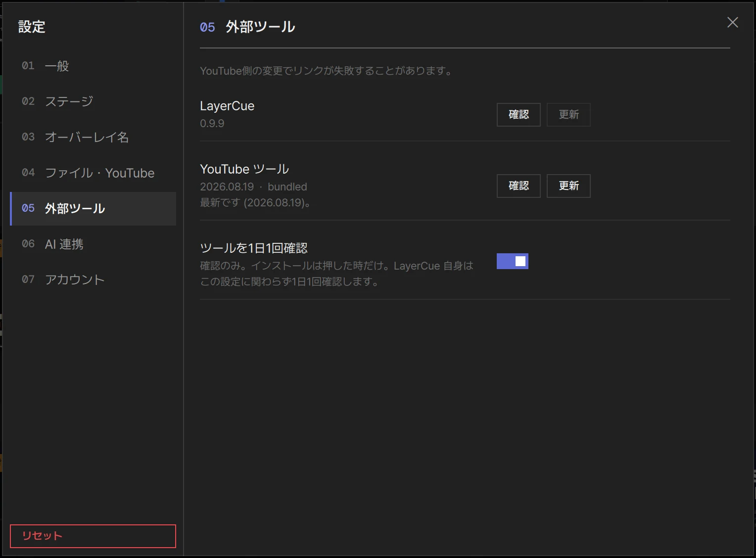Click the LayerCue version 0.9.9 text
756x558 pixels.
[x=212, y=123]
